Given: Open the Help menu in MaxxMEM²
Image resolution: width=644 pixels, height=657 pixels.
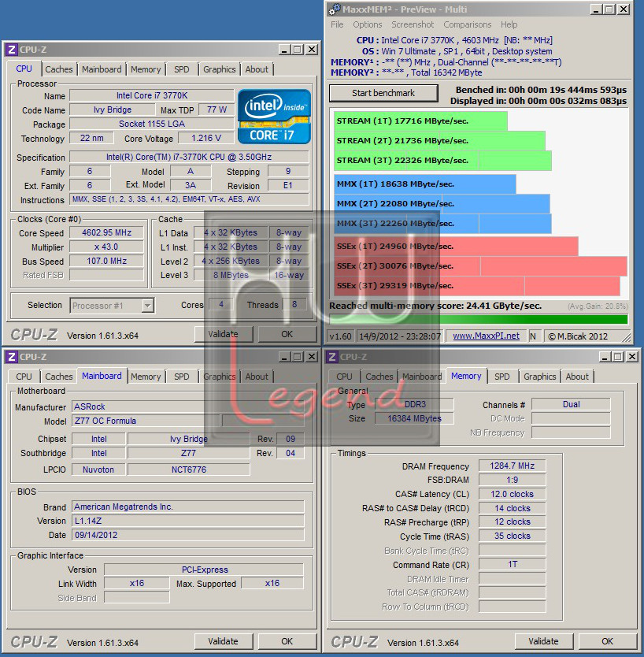Looking at the screenshot, I should tap(509, 24).
